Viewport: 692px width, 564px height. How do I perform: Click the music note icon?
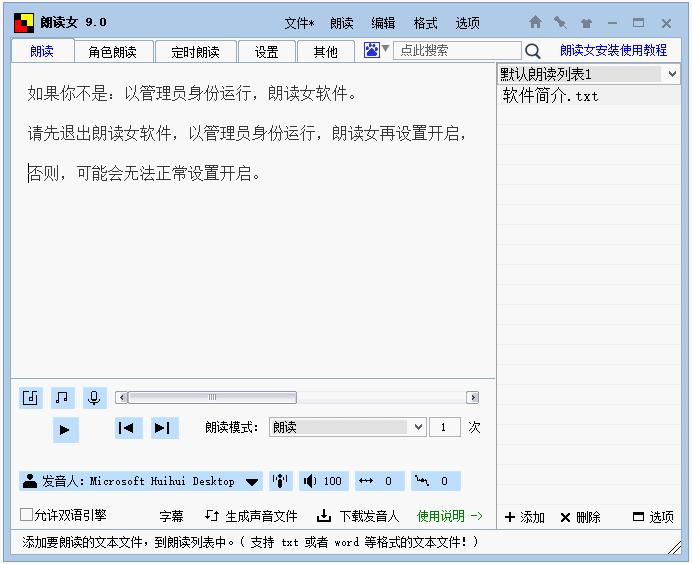(x=63, y=398)
